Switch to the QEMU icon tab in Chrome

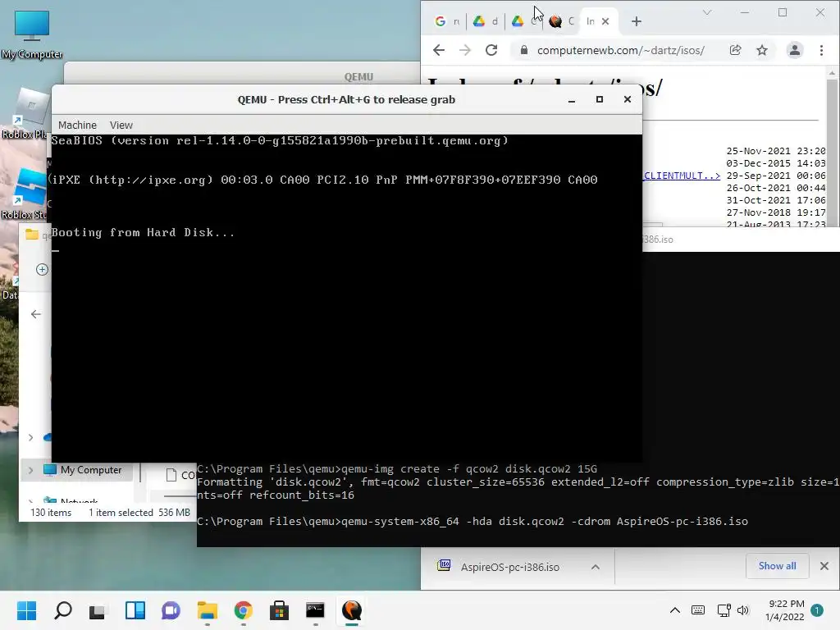coord(561,21)
